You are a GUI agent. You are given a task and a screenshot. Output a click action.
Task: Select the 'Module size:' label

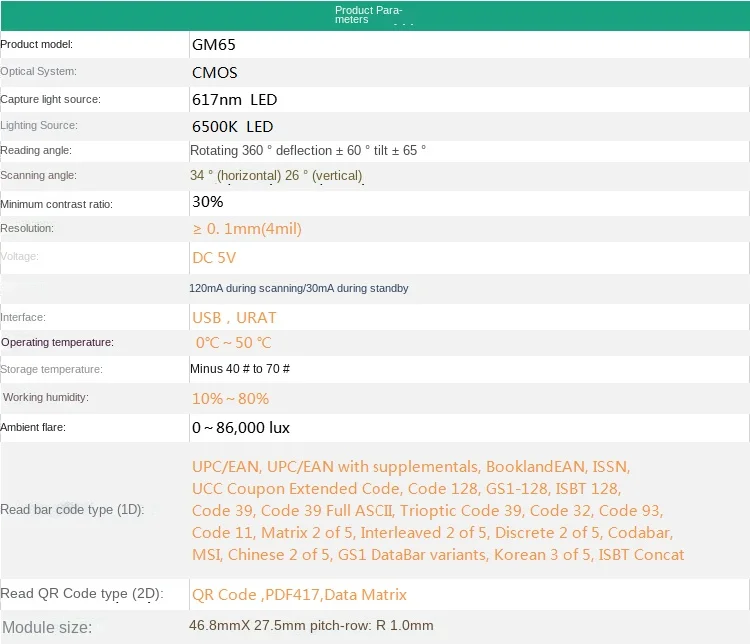tap(47, 627)
